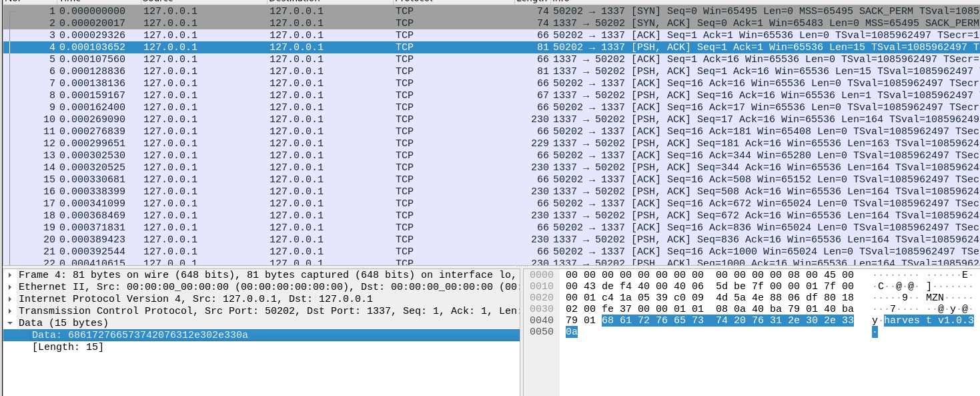
Task: Select packet 8 with length 67
Action: 267,95
